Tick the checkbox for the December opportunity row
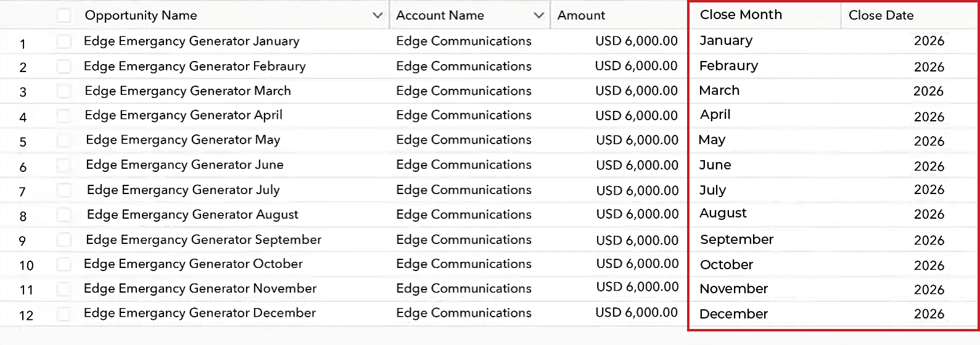 (x=64, y=314)
